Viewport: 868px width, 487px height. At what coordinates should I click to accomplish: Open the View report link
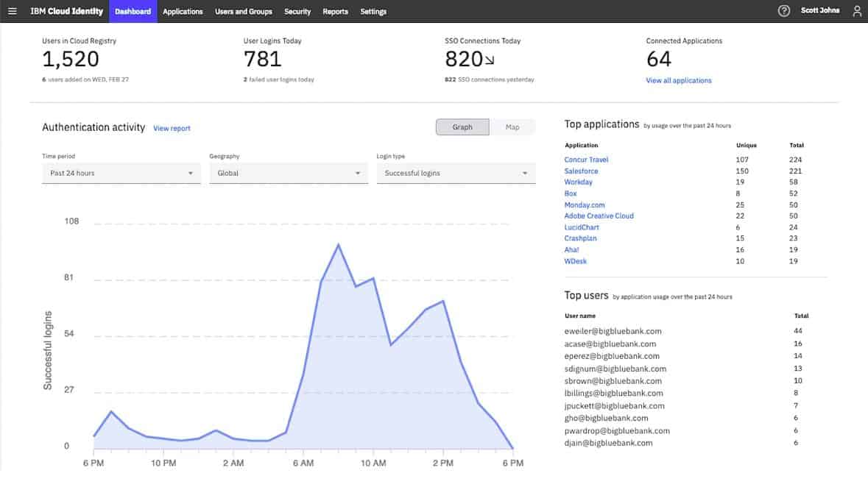pos(172,129)
